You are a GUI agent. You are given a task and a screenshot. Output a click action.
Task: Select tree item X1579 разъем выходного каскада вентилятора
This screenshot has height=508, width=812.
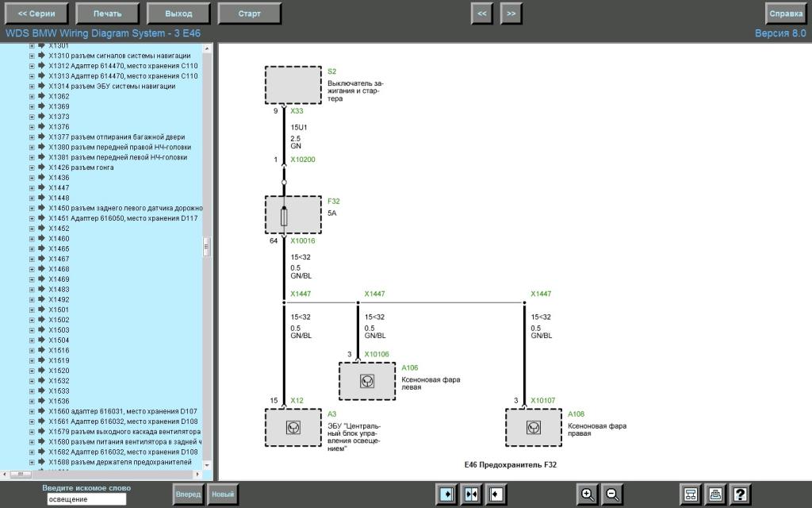(124, 431)
